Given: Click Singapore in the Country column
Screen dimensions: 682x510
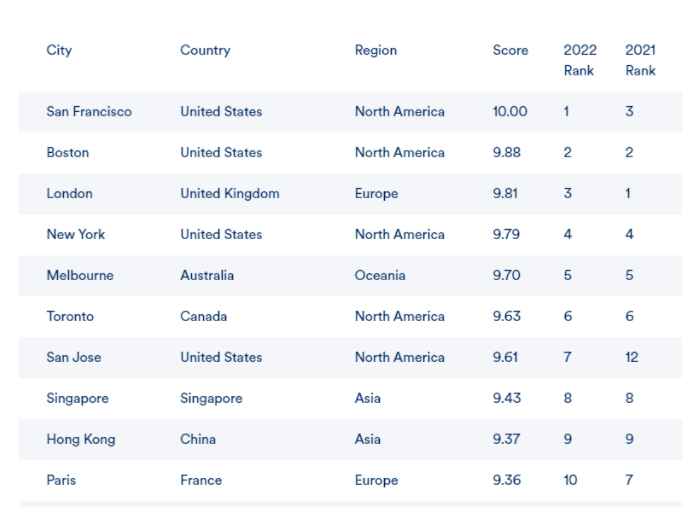Looking at the screenshot, I should (211, 398).
